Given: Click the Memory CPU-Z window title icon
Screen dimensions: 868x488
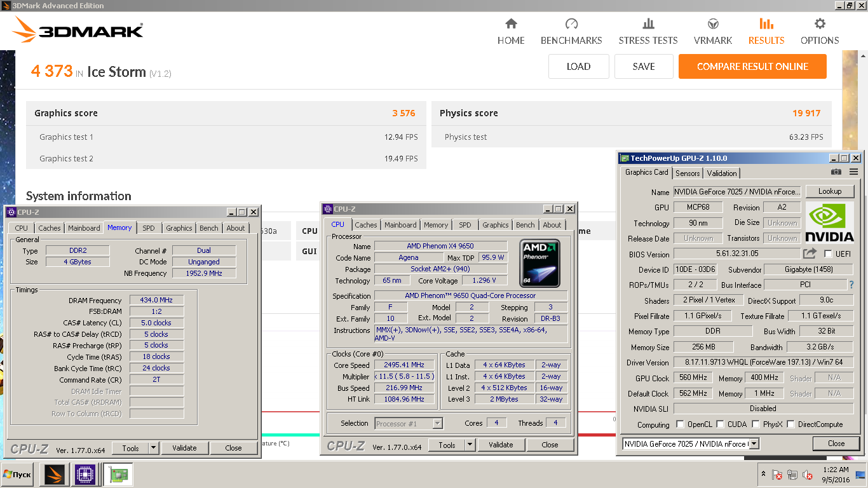Looking at the screenshot, I should tap(11, 212).
